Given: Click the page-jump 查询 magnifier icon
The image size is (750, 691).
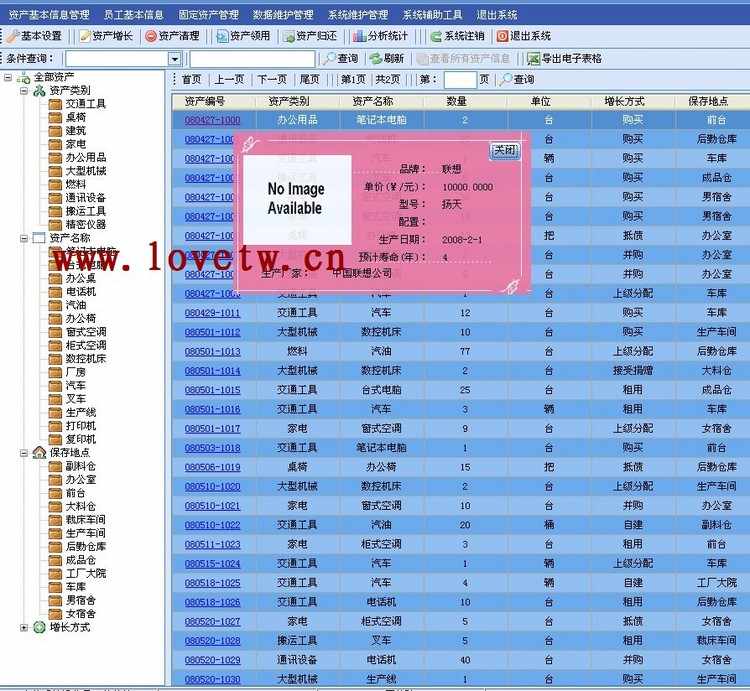Looking at the screenshot, I should [x=505, y=79].
